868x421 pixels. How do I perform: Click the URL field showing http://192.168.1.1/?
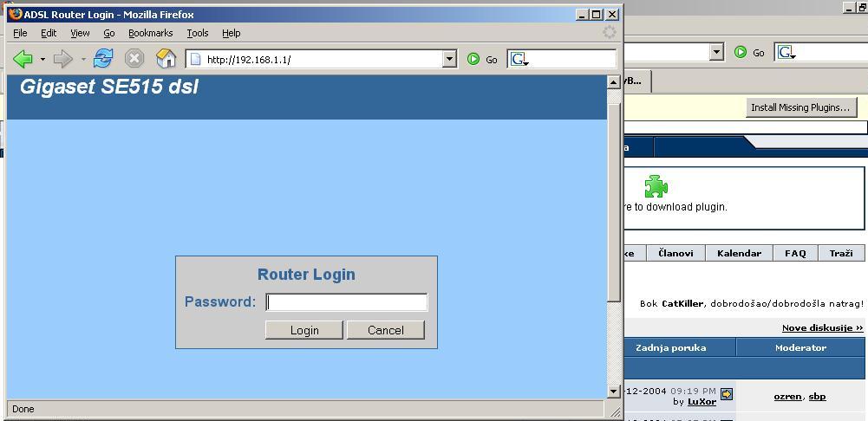click(x=315, y=59)
